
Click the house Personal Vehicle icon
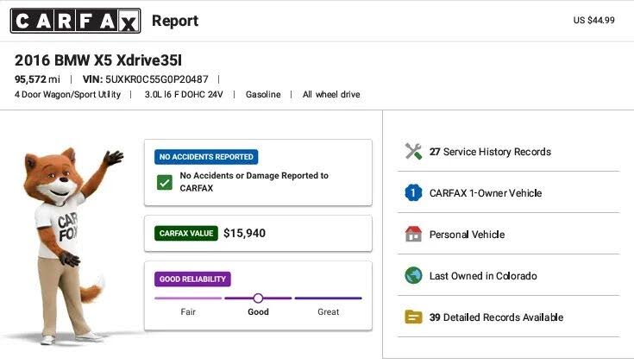413,234
